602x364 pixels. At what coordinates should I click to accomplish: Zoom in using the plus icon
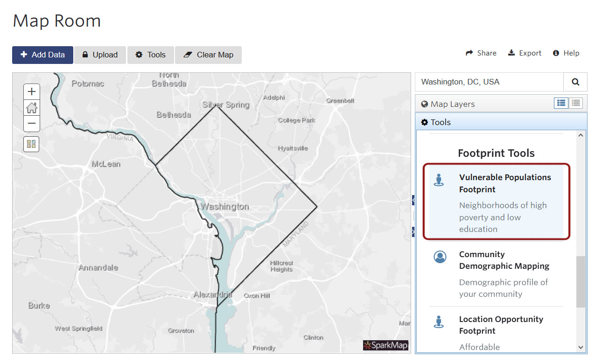(31, 91)
